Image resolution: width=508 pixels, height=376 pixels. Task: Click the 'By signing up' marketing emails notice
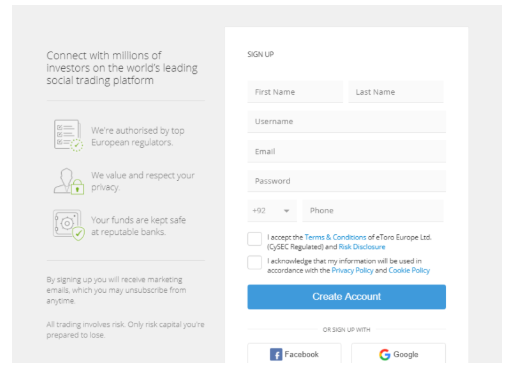tap(116, 290)
